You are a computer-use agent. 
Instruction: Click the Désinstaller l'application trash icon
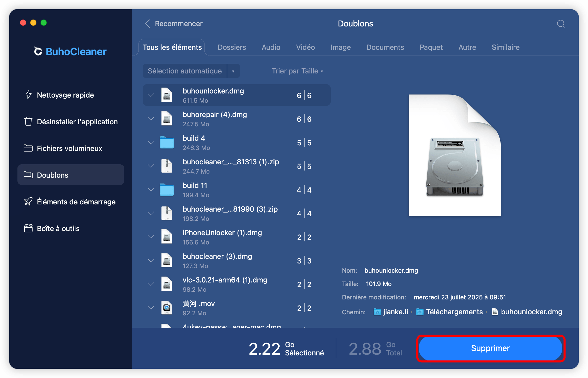(x=28, y=121)
